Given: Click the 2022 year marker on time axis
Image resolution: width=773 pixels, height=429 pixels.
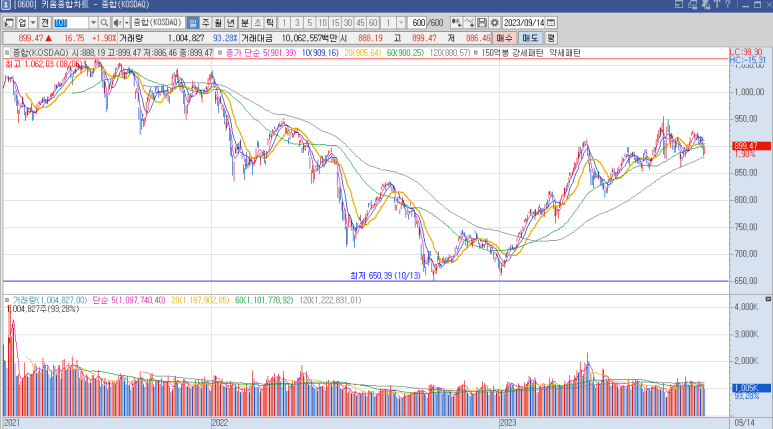Looking at the screenshot, I should click(x=220, y=423).
